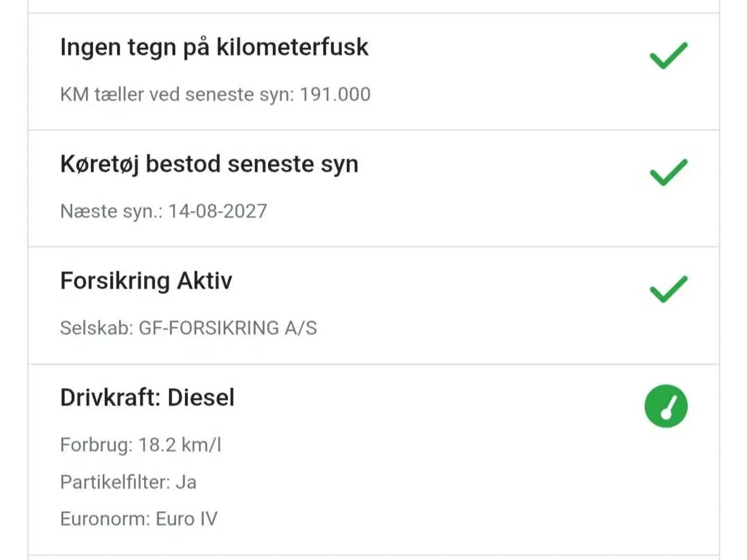Click the GF-FORSIKRING A/S company link

227,328
